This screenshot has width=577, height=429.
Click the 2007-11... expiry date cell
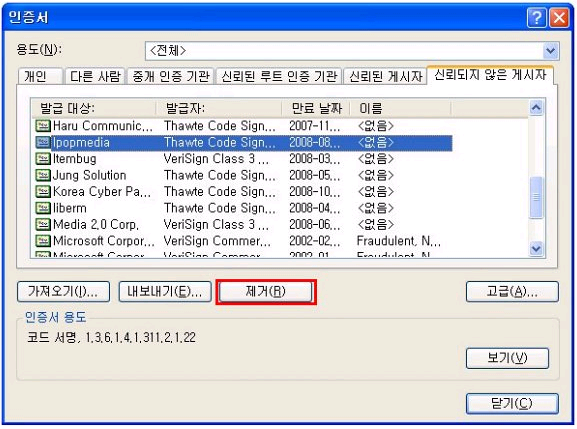click(315, 126)
